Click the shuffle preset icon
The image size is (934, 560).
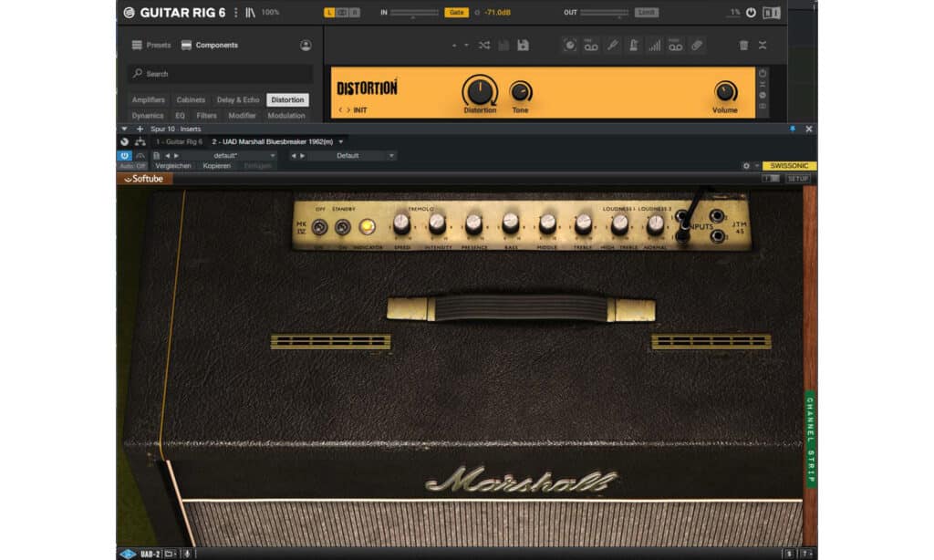(x=484, y=46)
